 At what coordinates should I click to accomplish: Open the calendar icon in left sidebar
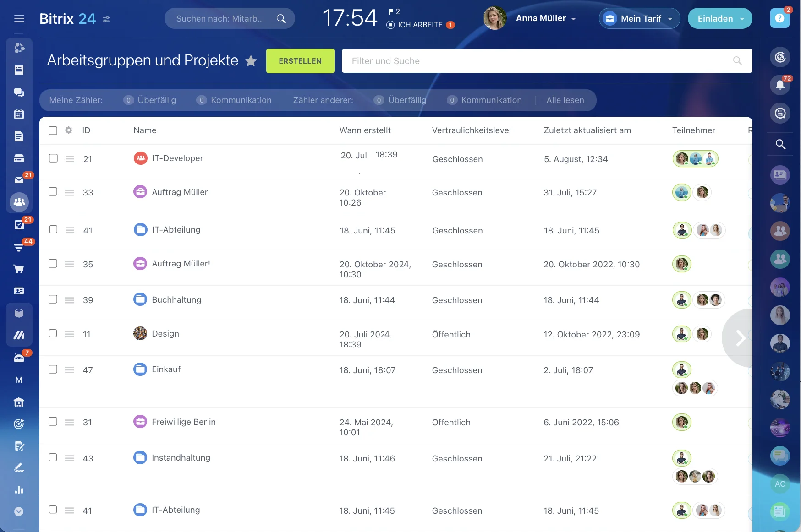pyautogui.click(x=19, y=114)
